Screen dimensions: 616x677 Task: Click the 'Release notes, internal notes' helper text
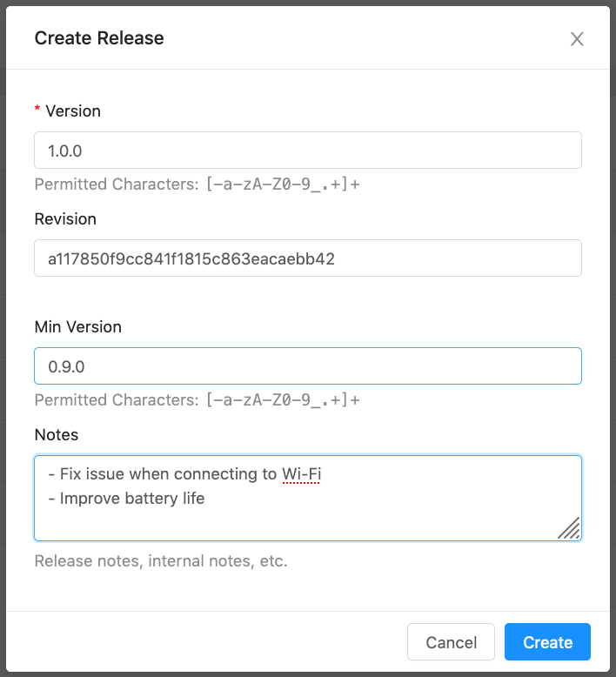pyautogui.click(x=161, y=561)
